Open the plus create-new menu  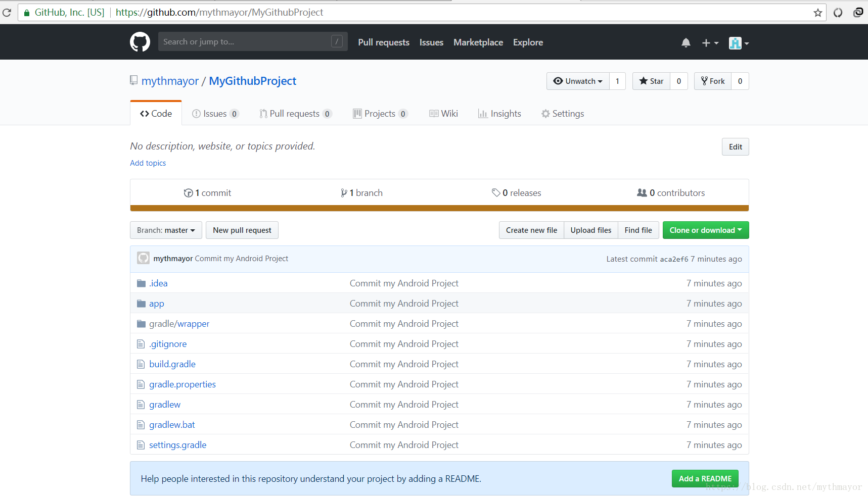coord(710,43)
